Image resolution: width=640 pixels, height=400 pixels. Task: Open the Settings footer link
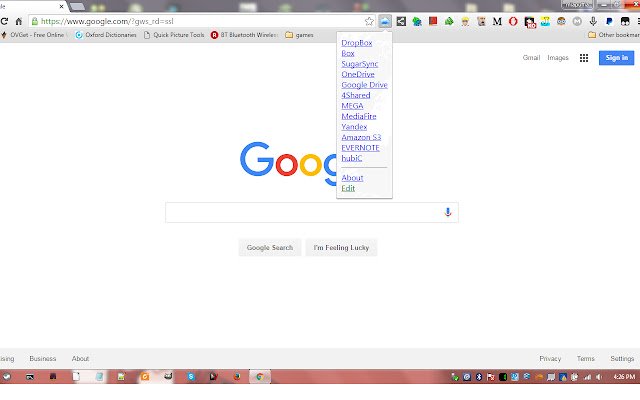pos(622,359)
